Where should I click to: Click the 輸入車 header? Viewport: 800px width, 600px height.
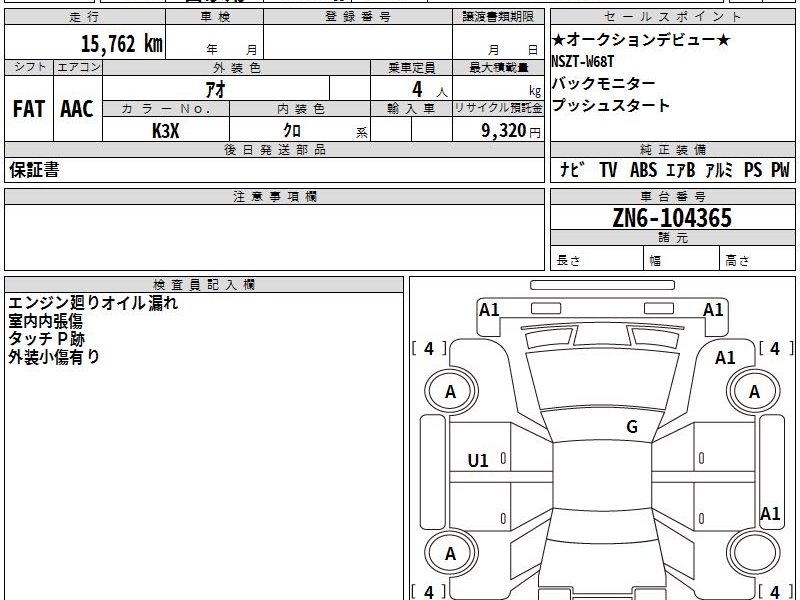point(411,109)
